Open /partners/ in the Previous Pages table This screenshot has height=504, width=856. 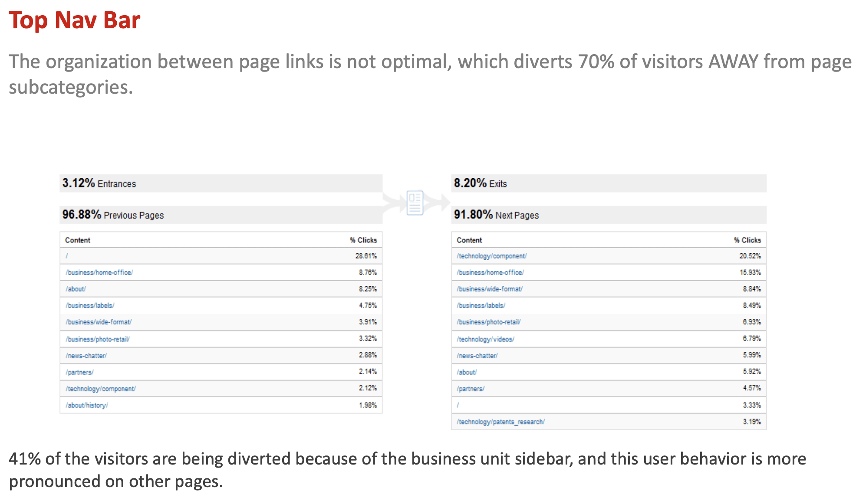(x=79, y=372)
